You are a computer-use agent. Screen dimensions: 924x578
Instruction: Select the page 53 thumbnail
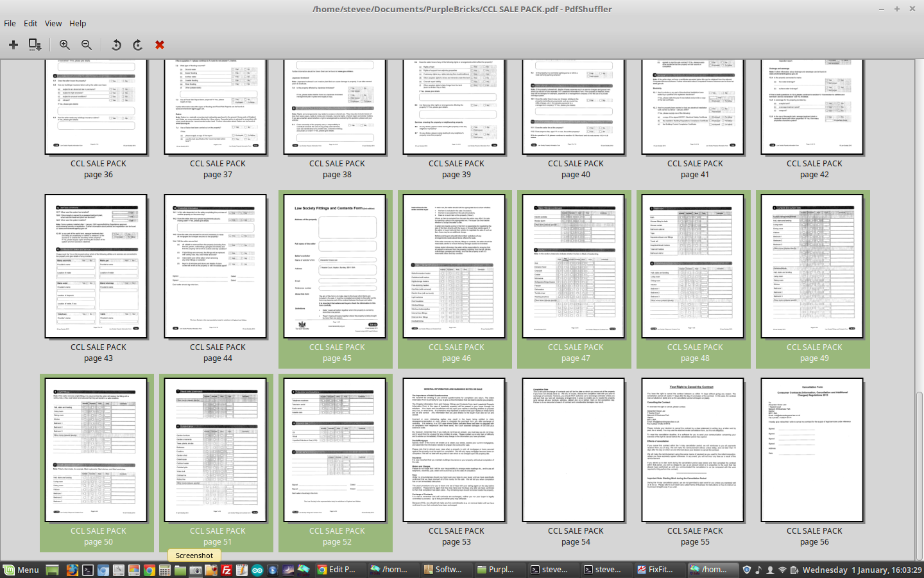pyautogui.click(x=456, y=450)
